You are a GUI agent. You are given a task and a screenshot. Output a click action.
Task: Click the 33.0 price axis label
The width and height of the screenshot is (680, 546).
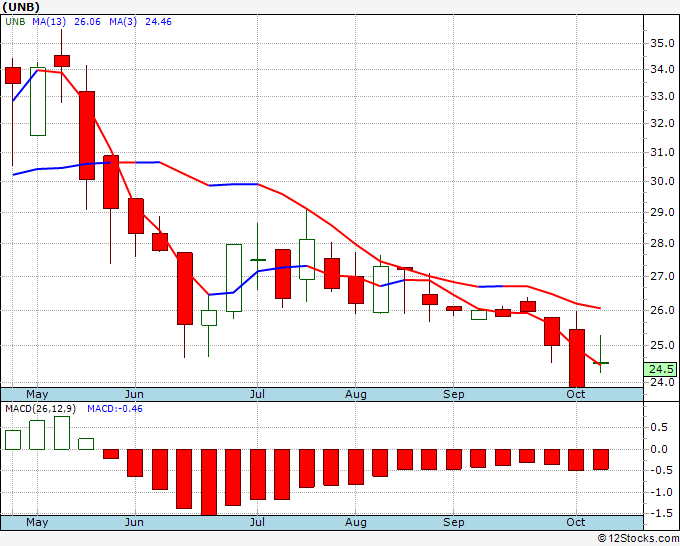point(662,96)
